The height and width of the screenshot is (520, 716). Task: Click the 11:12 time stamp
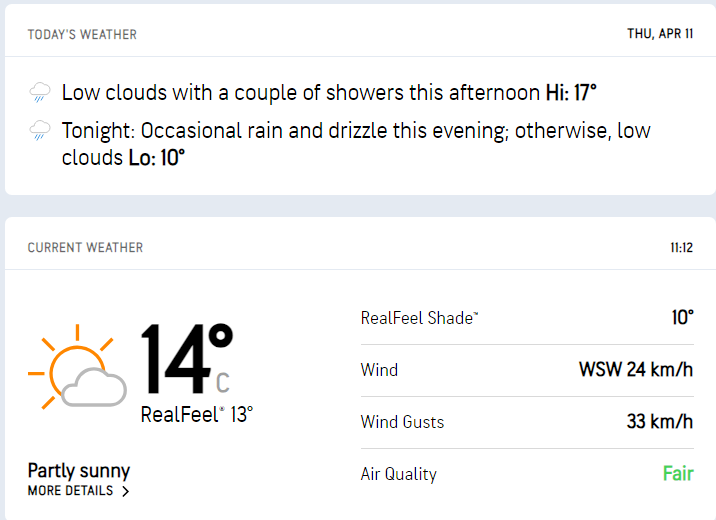(681, 247)
